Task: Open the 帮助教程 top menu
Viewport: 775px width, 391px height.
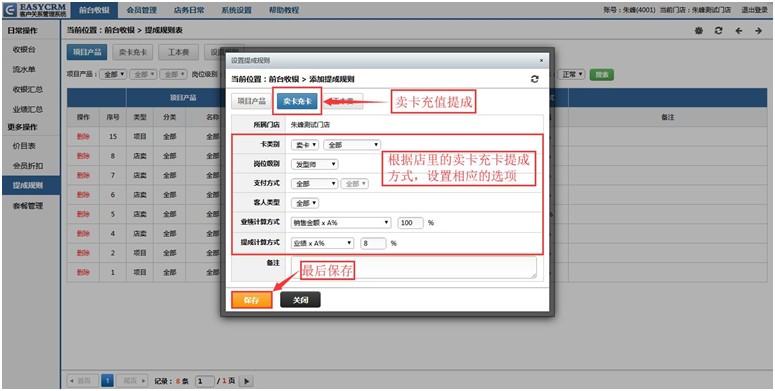Action: (x=284, y=10)
